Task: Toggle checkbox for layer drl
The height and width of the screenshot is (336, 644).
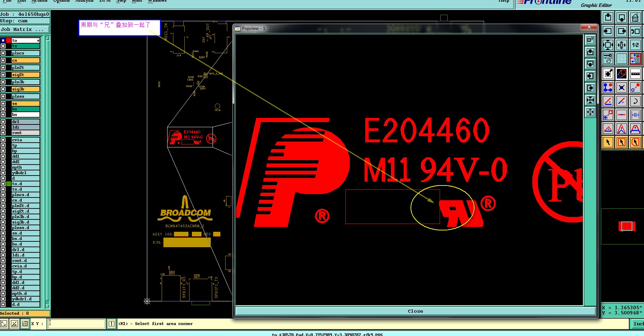Action: (3, 122)
